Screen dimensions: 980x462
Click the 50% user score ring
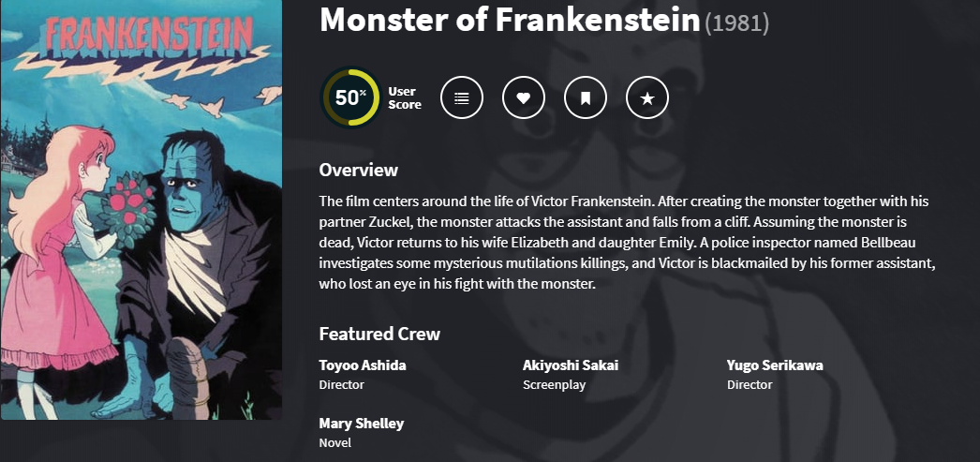(350, 97)
